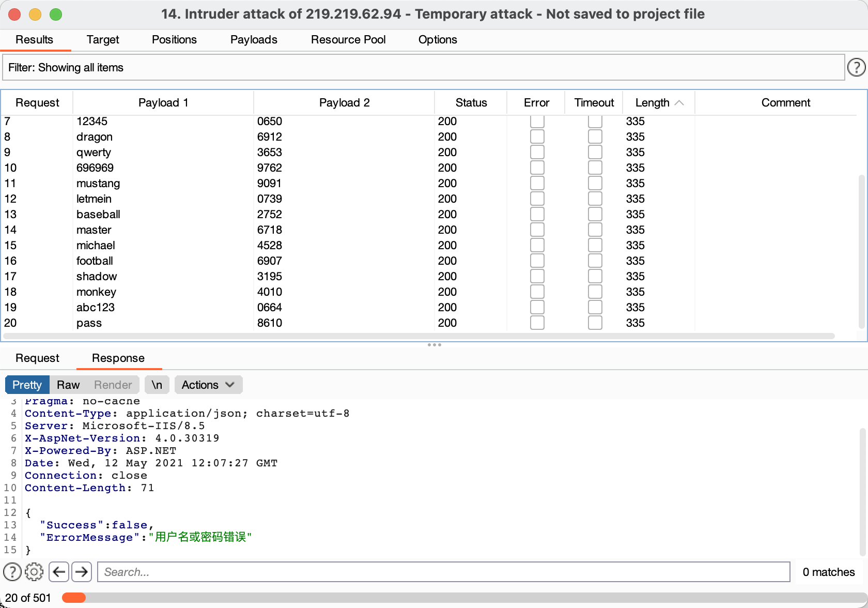
Task: Click Payload 2 value '8610'
Action: tap(270, 323)
